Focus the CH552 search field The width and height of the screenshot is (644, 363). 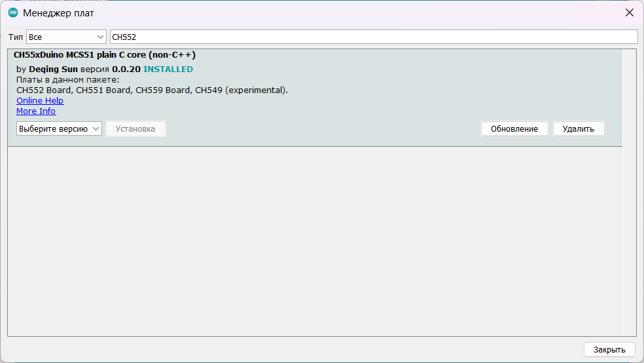point(374,37)
